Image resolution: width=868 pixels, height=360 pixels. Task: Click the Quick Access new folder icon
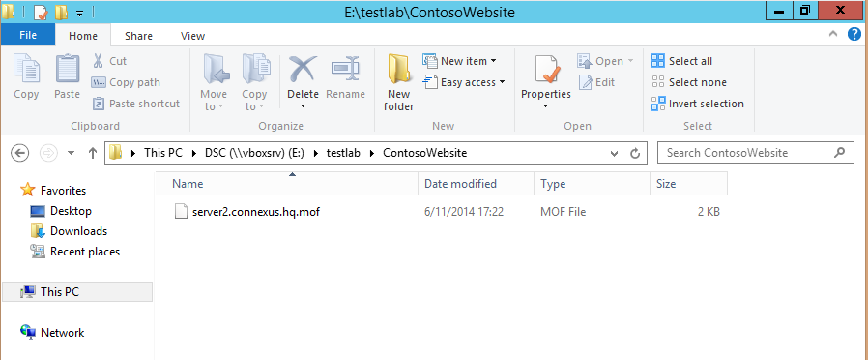(61, 12)
